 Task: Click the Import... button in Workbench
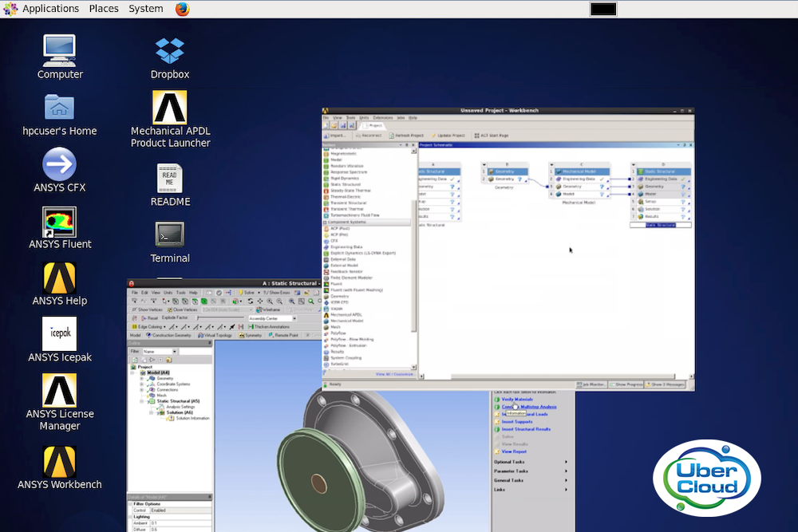pos(335,136)
